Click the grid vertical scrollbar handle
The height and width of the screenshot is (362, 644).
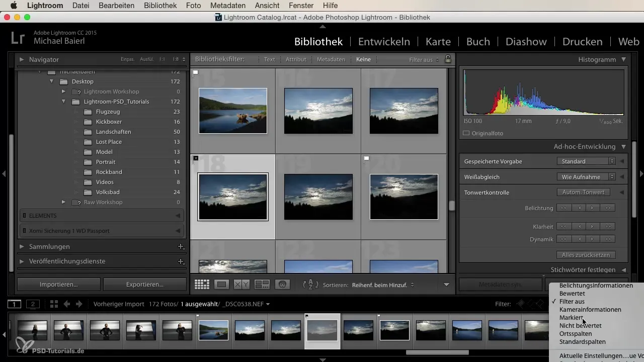[x=452, y=206]
